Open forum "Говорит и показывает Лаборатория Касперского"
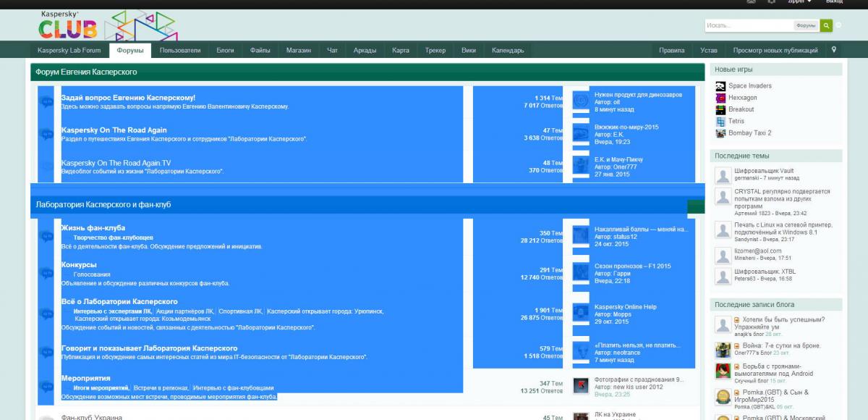Viewport: 868px width, 420px height. (x=150, y=348)
